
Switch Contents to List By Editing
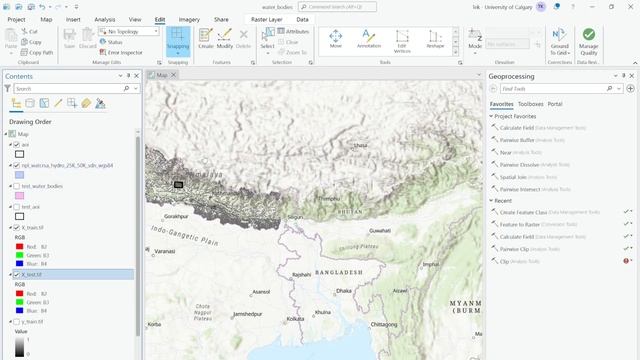click(x=58, y=103)
